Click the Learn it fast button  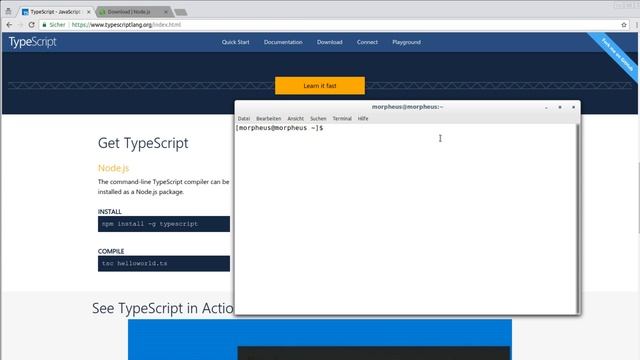[x=320, y=86]
